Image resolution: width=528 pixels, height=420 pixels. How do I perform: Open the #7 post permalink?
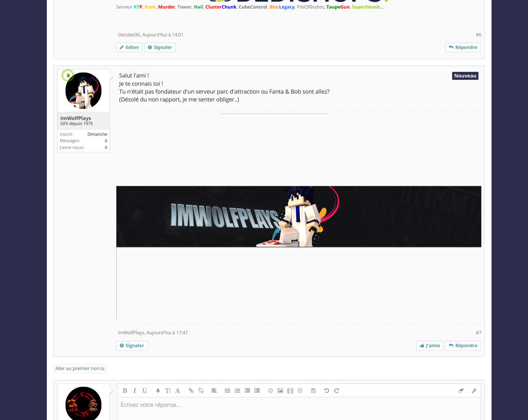[478, 333]
